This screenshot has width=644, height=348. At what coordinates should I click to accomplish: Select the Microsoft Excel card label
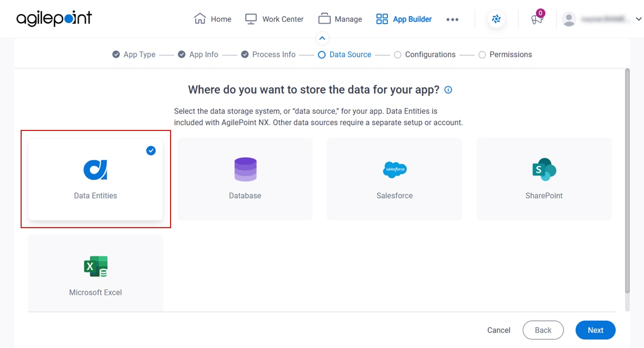click(x=96, y=292)
